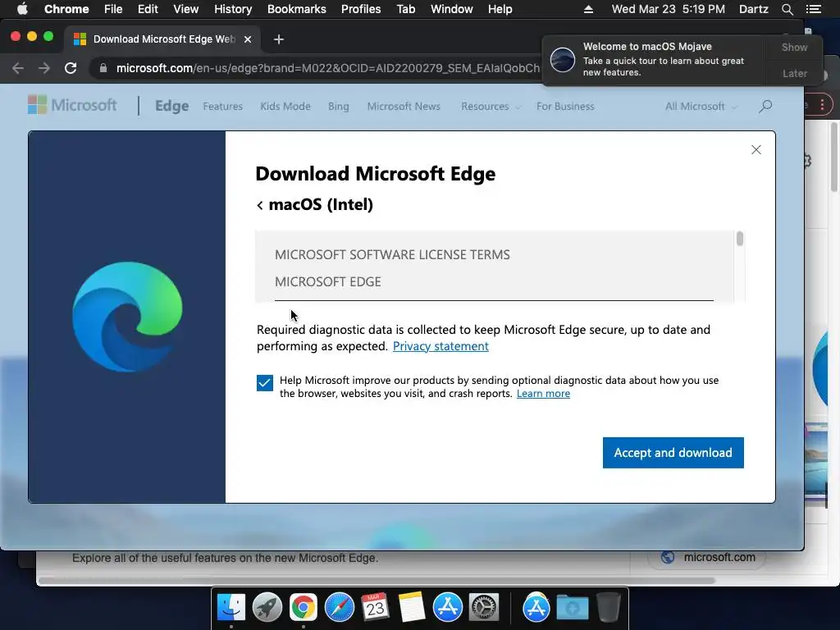Open the Chrome menu in menu bar

pos(66,9)
